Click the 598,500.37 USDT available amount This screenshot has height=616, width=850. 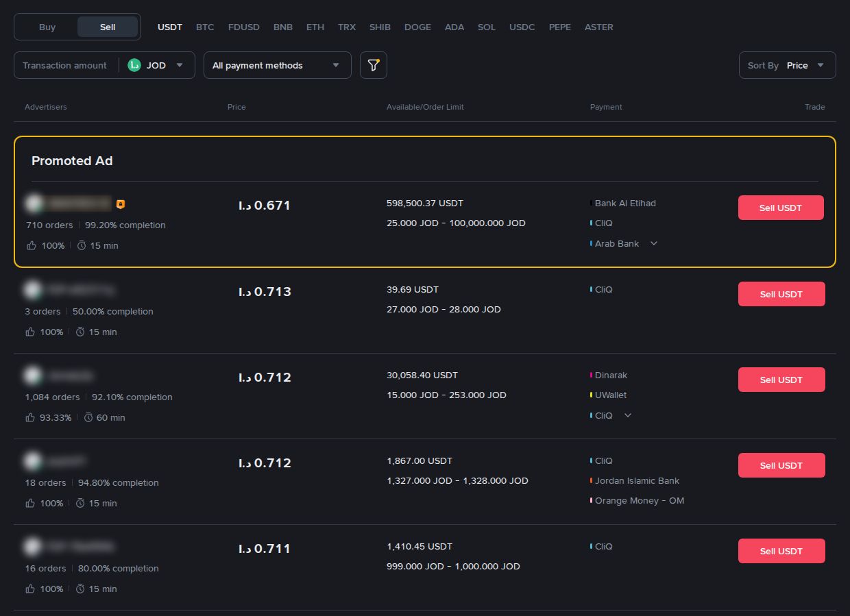tap(425, 204)
